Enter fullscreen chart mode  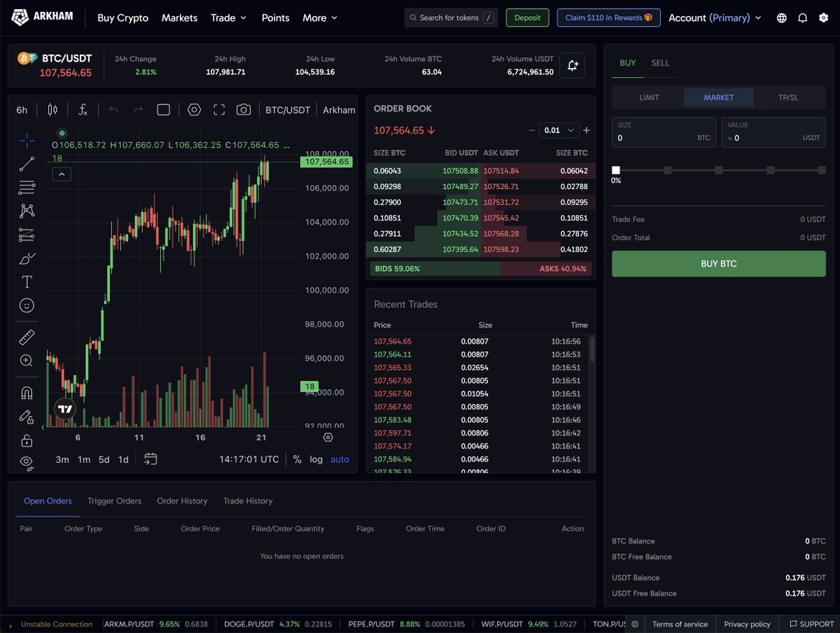(219, 110)
